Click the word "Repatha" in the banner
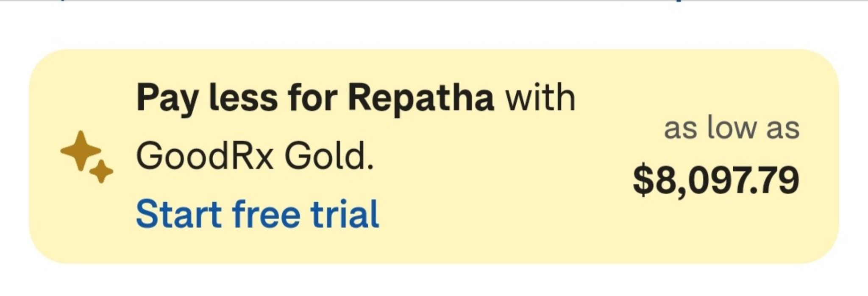 (421, 99)
